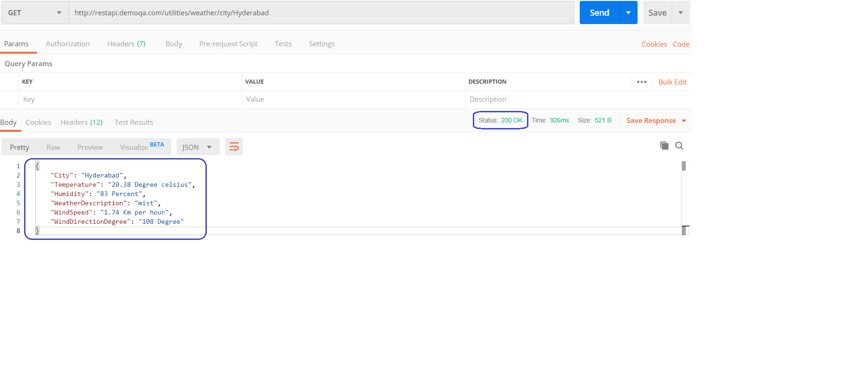Viewport: 868px width, 392px height.
Task: Open the request Settings tab
Action: pos(322,44)
